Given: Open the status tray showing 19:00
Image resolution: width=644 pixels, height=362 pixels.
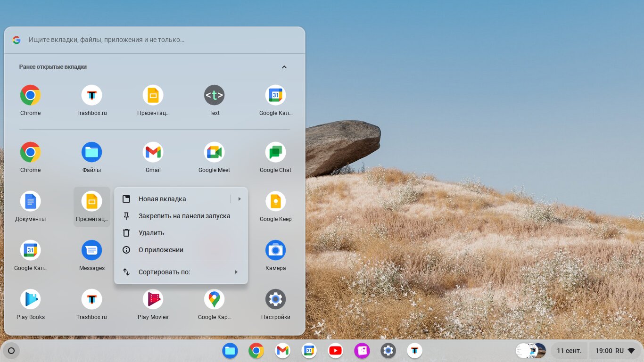Looking at the screenshot, I should pyautogui.click(x=614, y=351).
